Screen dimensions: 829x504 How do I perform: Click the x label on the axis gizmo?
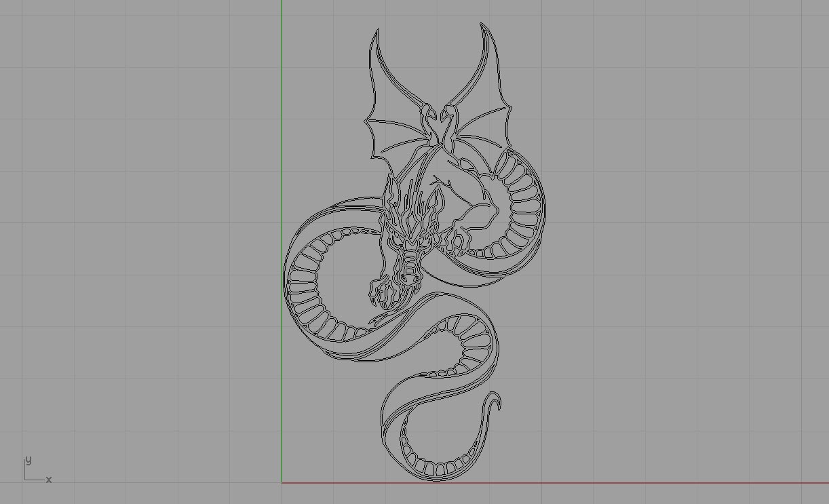(x=48, y=480)
